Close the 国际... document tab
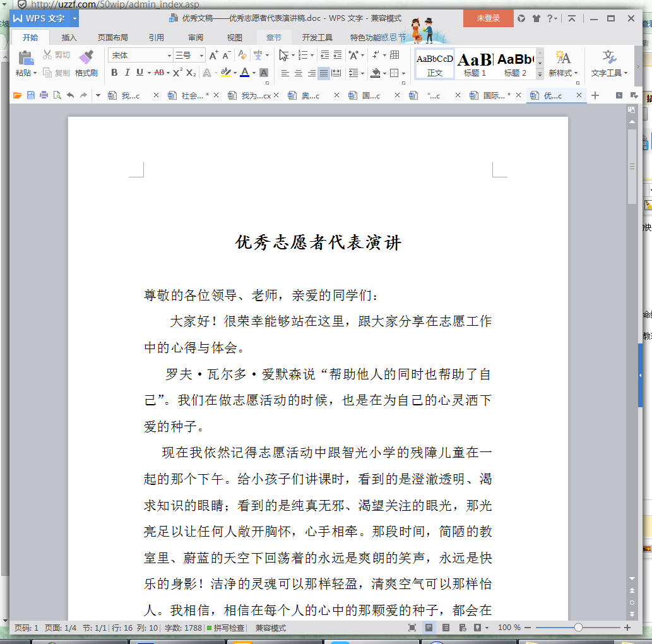The height and width of the screenshot is (644, 652). coord(519,95)
